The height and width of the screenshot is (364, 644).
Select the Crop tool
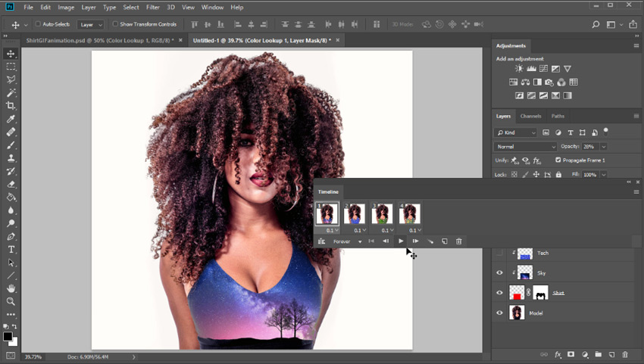pos(11,106)
